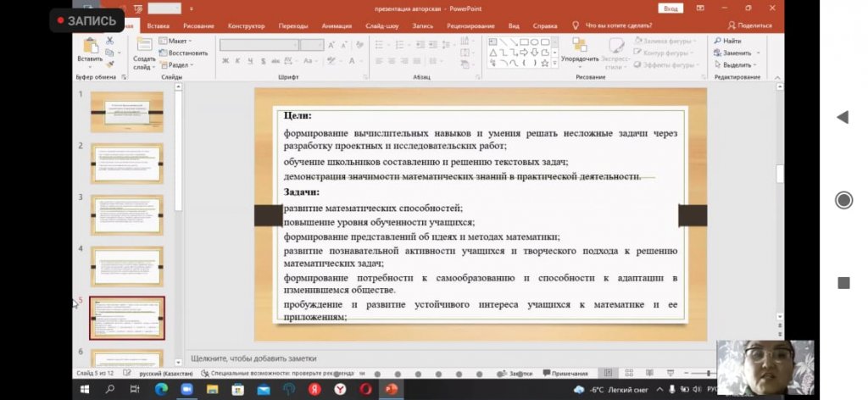Open the text highlight color picker

pos(334,61)
